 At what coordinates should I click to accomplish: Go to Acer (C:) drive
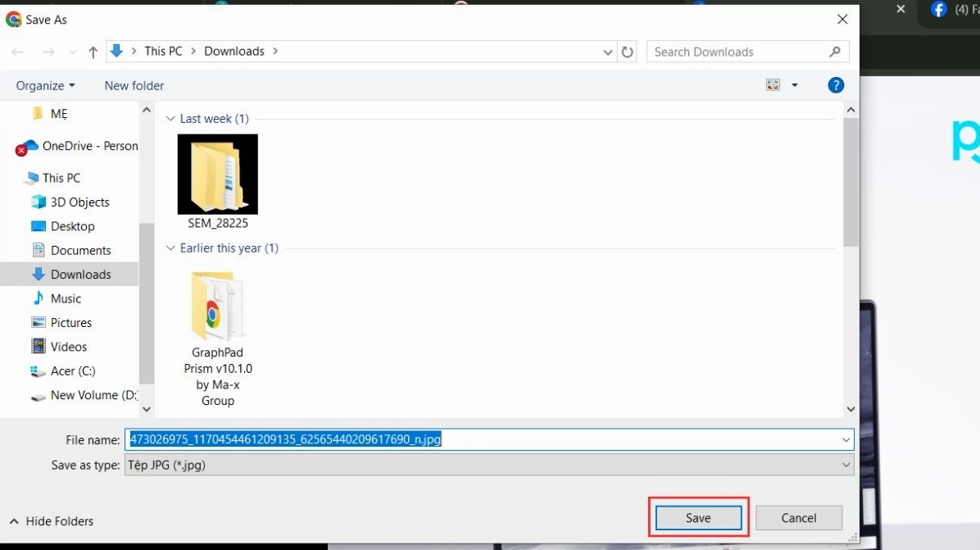(74, 371)
